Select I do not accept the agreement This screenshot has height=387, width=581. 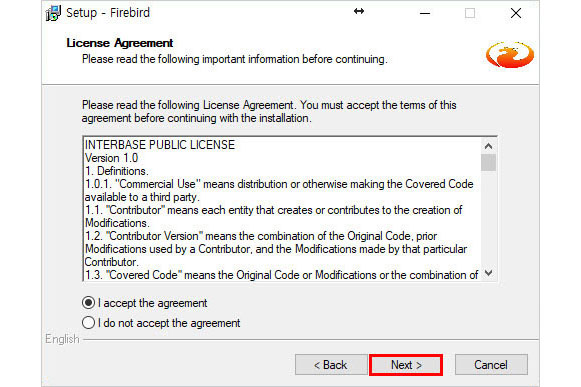click(x=161, y=323)
